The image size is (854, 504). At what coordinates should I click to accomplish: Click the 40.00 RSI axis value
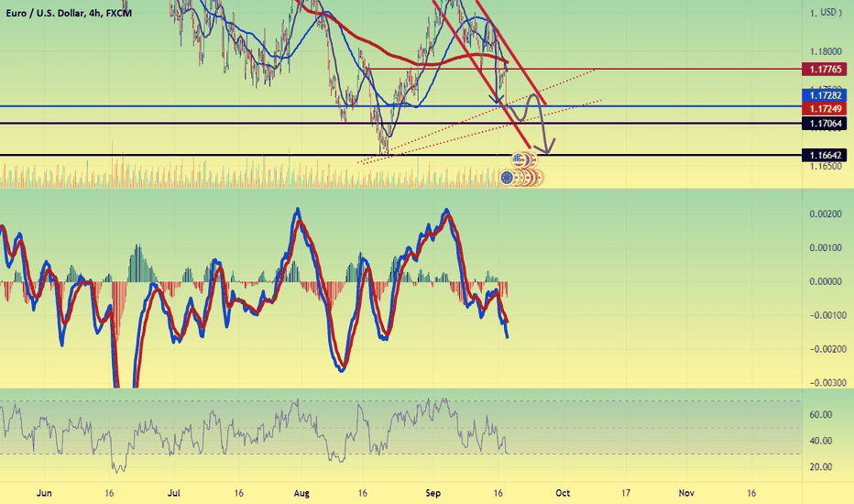pyautogui.click(x=821, y=441)
